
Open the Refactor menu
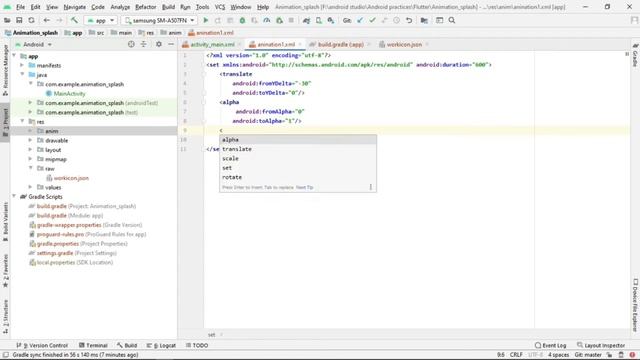[x=145, y=7]
